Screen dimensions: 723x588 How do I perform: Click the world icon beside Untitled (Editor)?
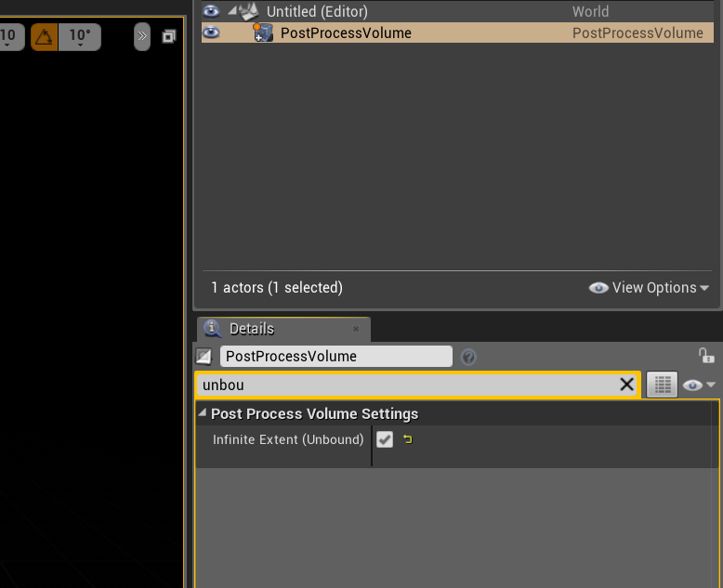(248, 11)
